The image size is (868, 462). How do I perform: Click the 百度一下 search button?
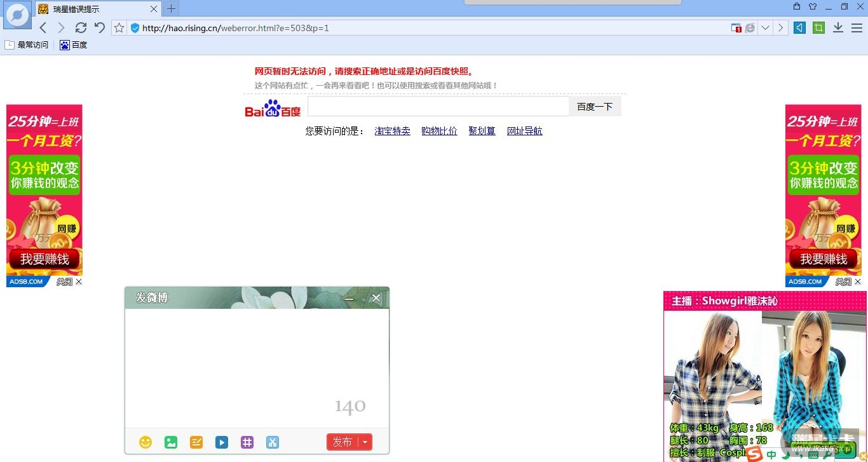click(595, 107)
